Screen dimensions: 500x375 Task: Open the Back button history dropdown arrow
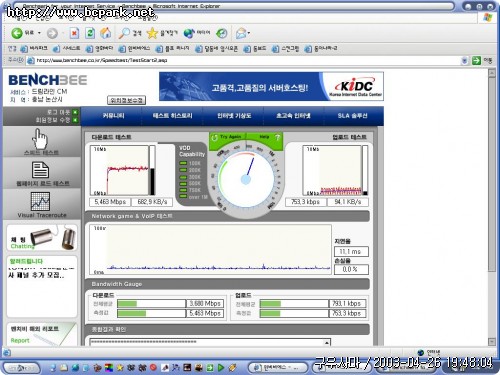(x=39, y=33)
